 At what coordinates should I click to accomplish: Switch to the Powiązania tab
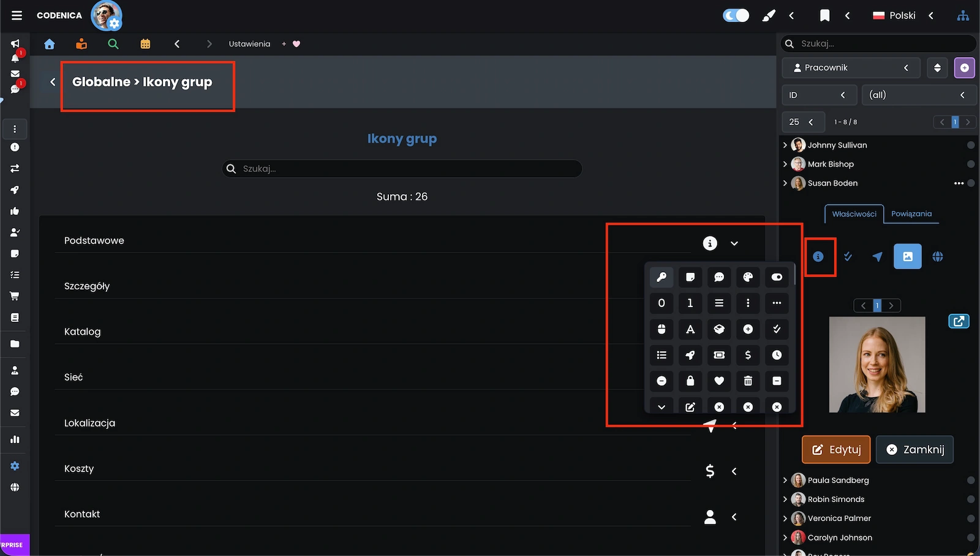pos(911,214)
